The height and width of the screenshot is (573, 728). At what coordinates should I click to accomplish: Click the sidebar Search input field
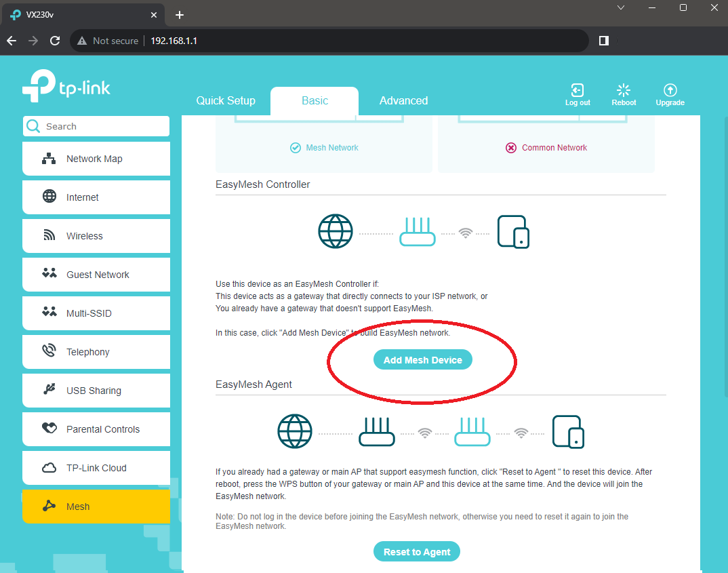[102, 126]
